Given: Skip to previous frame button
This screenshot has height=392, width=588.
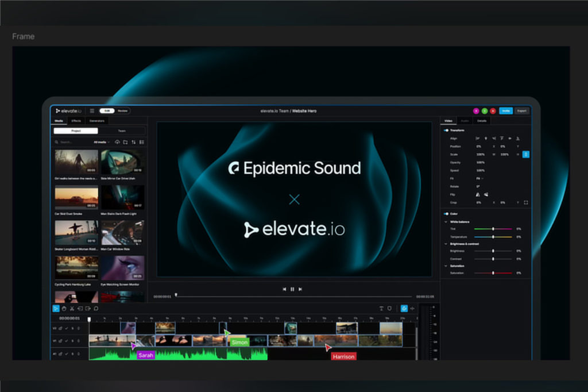Looking at the screenshot, I should point(284,289).
